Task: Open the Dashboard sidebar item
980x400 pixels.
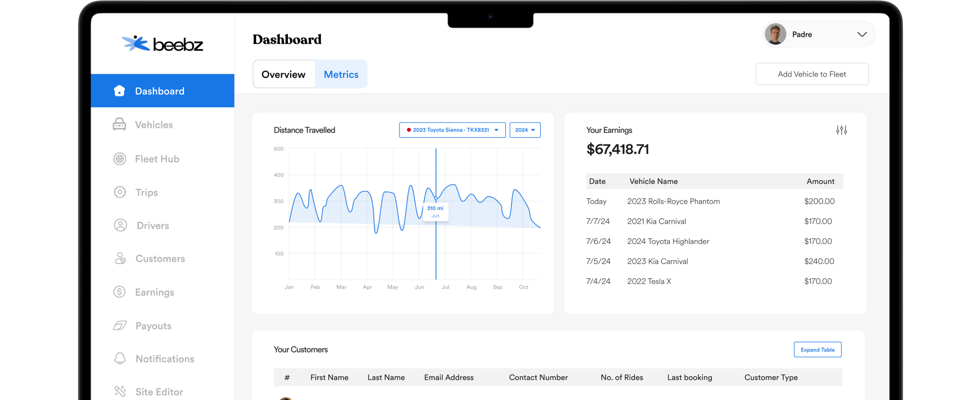Action: click(162, 90)
